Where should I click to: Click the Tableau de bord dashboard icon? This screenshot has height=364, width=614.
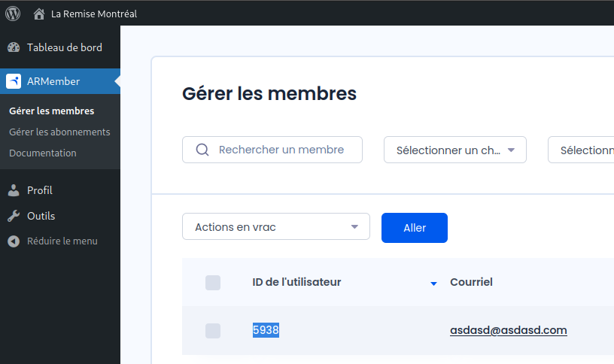[x=14, y=47]
